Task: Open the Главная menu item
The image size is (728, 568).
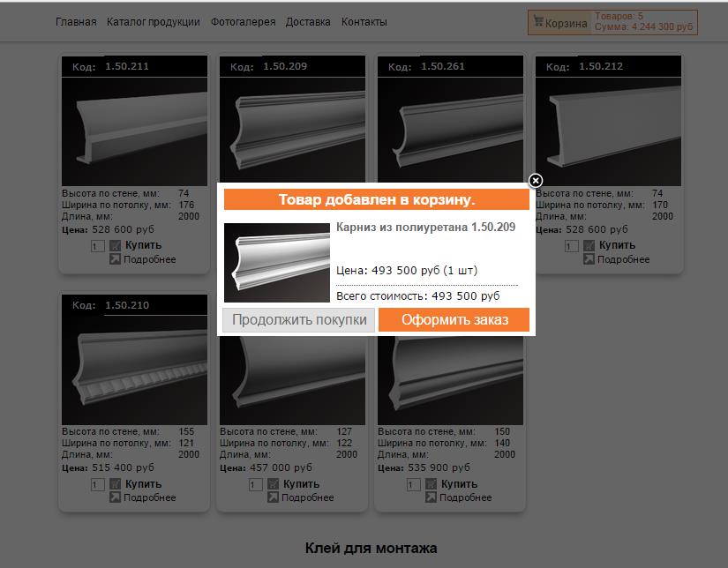Action: coord(76,22)
